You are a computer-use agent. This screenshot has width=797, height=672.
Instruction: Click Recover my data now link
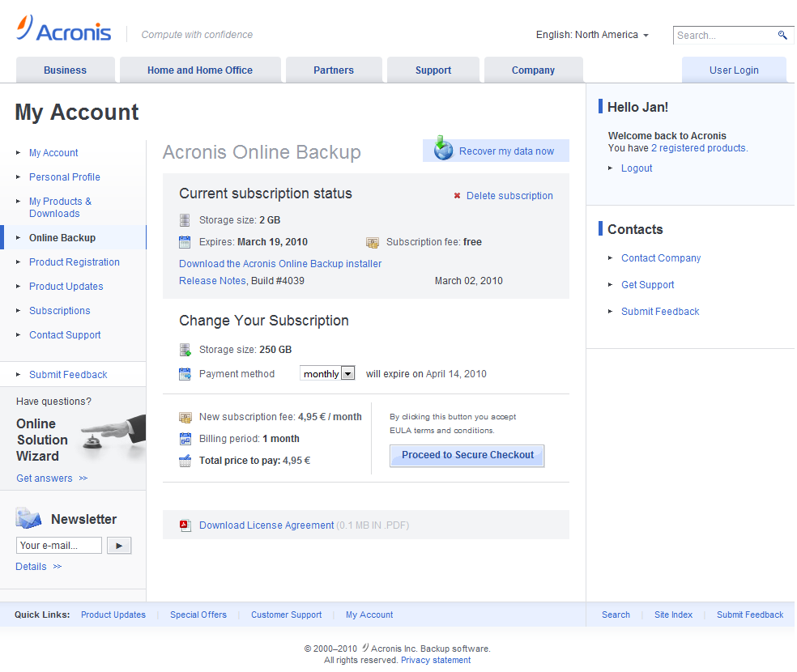[506, 151]
